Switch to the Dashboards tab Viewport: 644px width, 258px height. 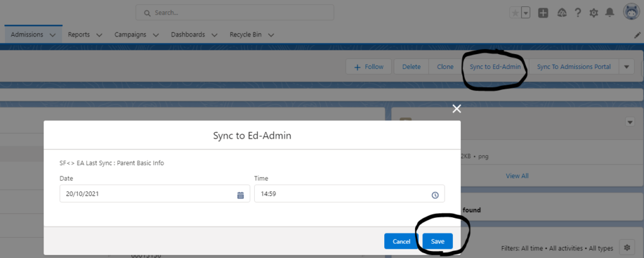click(x=188, y=35)
